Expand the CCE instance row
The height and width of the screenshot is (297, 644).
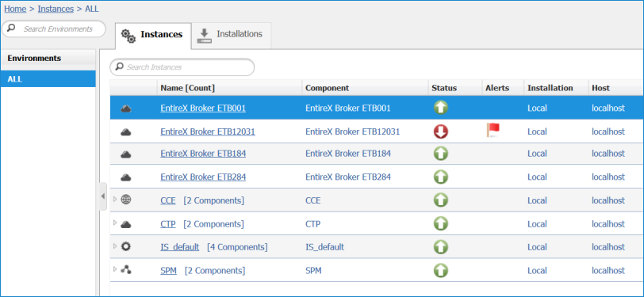click(114, 199)
